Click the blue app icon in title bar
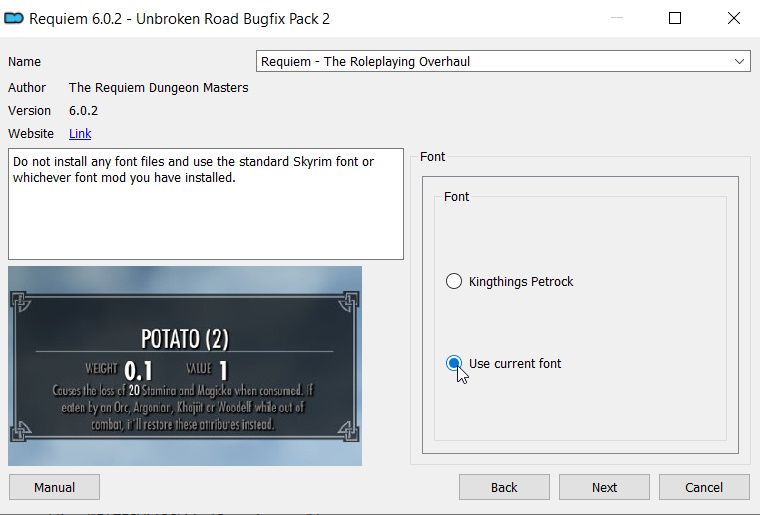This screenshot has height=515, width=760. coord(14,18)
